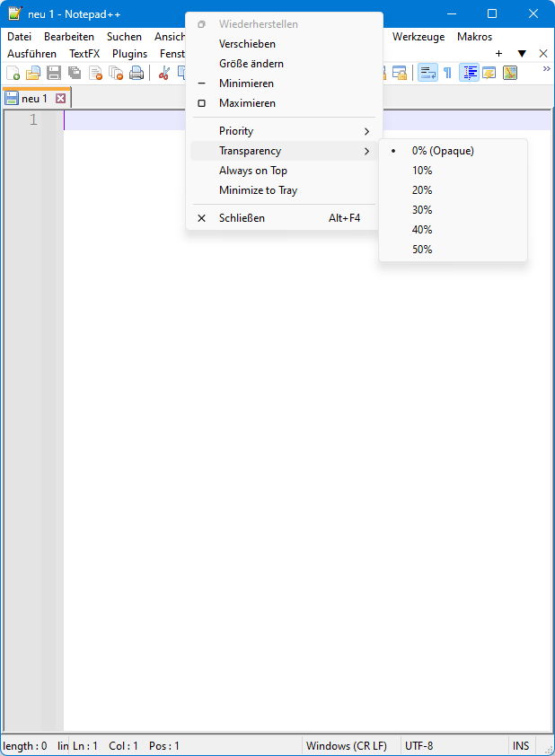Click the Print toolbar icon
The width and height of the screenshot is (555, 756).
click(137, 73)
